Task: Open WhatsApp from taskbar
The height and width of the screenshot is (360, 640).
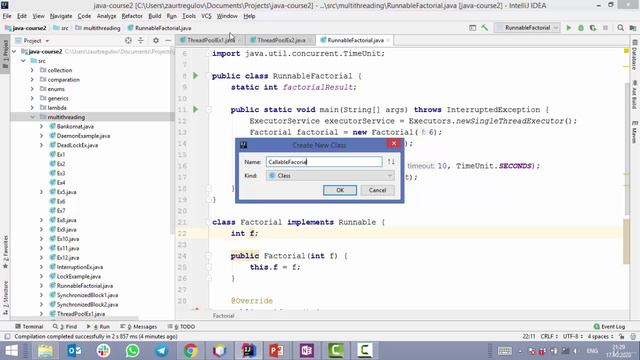Action: coord(132,351)
